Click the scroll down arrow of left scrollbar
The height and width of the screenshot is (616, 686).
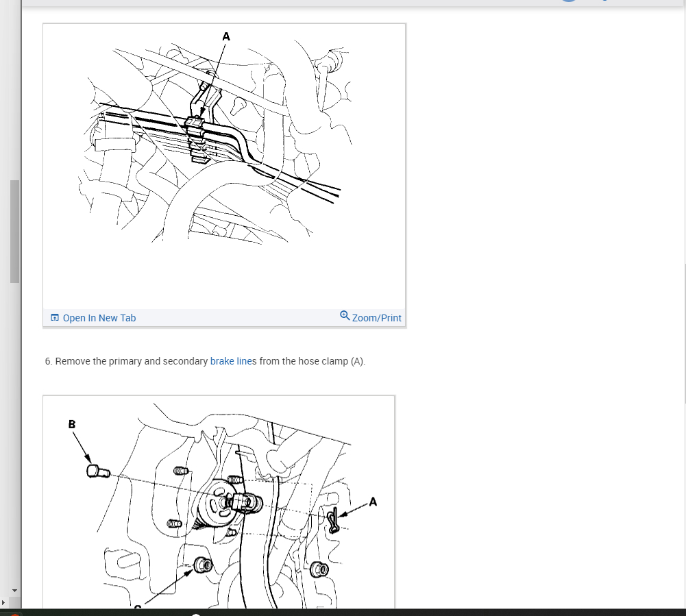click(15, 591)
